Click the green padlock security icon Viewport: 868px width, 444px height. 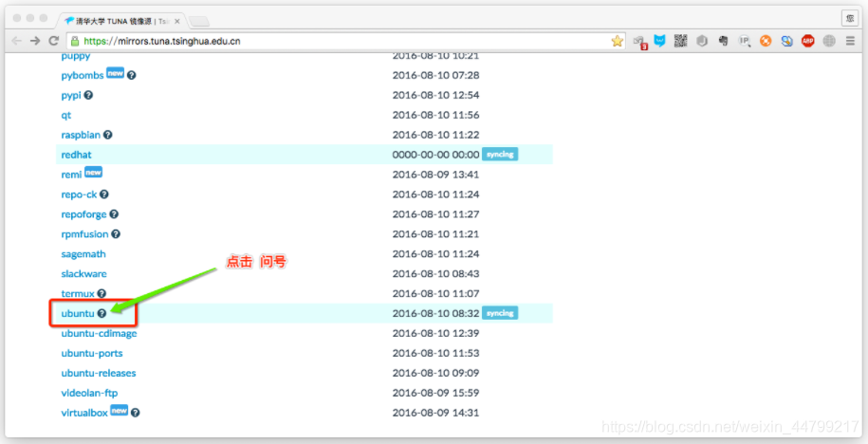click(75, 41)
